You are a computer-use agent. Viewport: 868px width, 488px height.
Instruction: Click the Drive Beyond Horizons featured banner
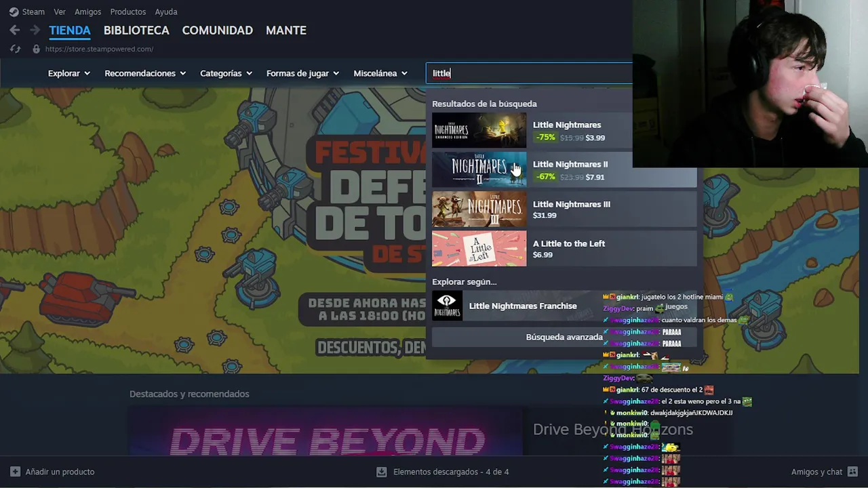coord(325,432)
